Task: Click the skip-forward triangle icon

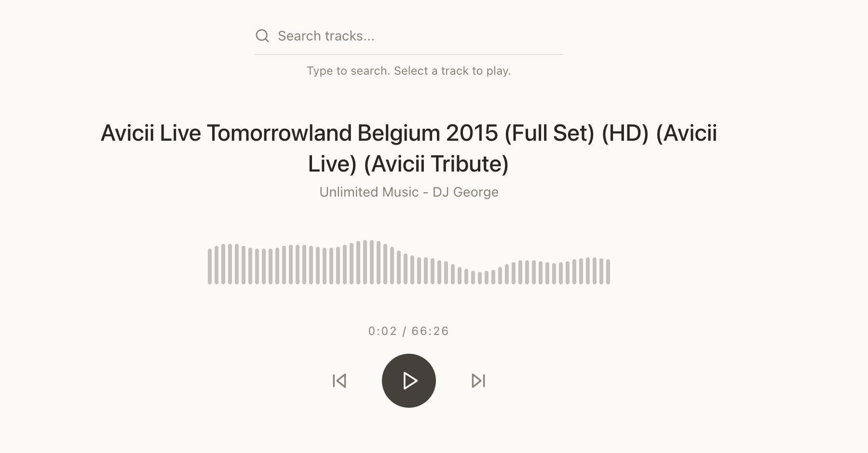Action: pos(478,380)
